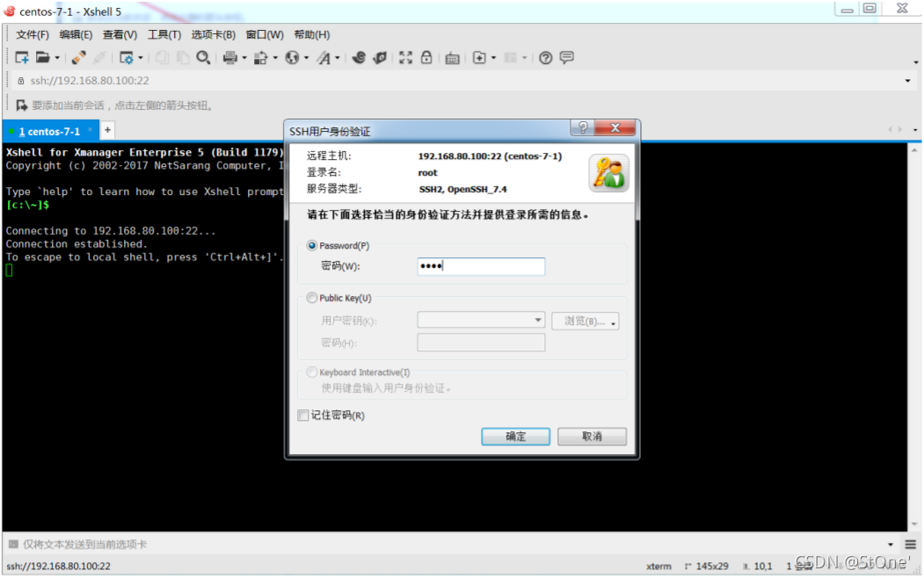Image resolution: width=924 pixels, height=578 pixels.
Task: Toggle full screen mode icon
Action: pos(405,57)
